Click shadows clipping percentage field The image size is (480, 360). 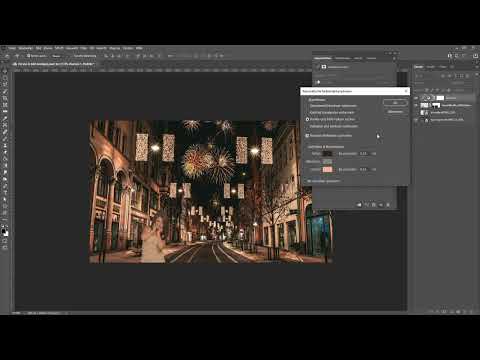tap(364, 153)
